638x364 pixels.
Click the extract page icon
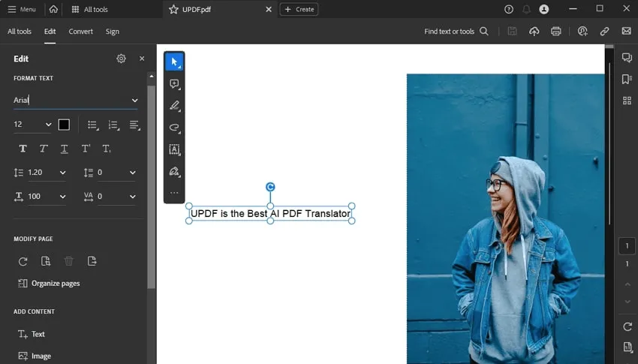[92, 261]
